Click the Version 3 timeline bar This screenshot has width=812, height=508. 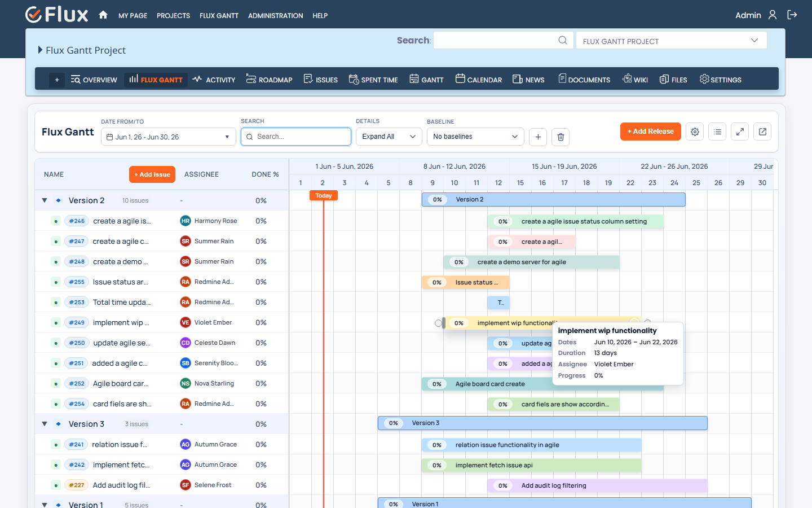pos(542,423)
